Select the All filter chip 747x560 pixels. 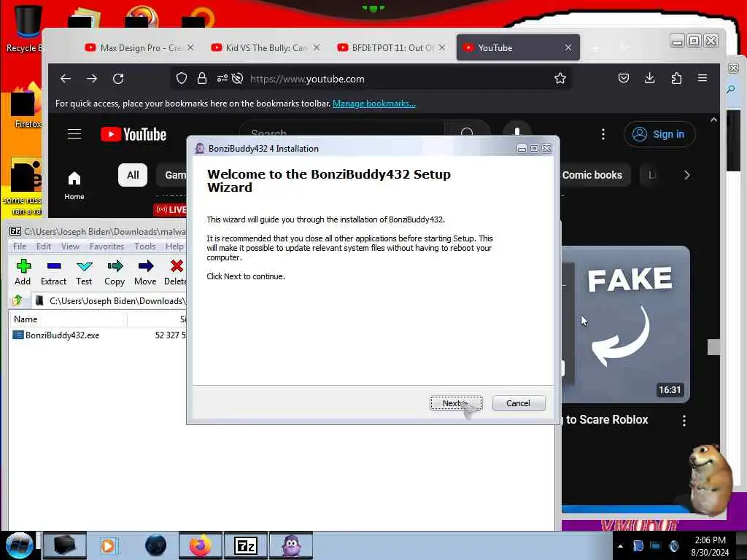(x=133, y=175)
